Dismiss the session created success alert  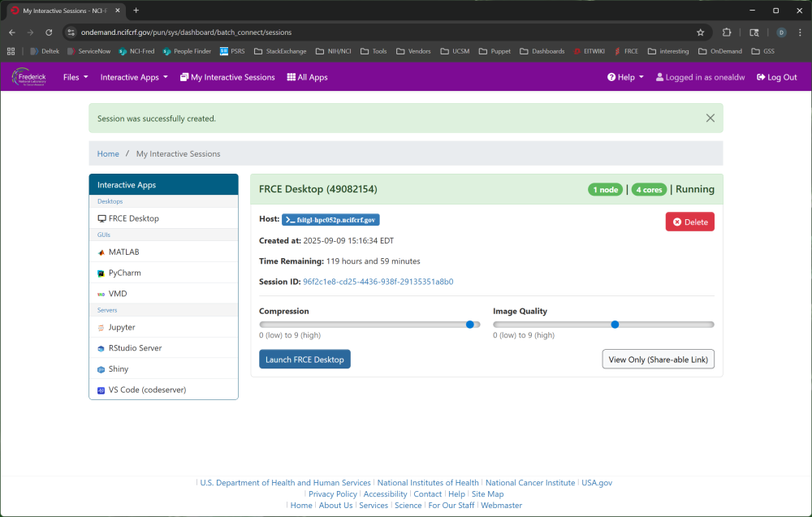tap(710, 118)
